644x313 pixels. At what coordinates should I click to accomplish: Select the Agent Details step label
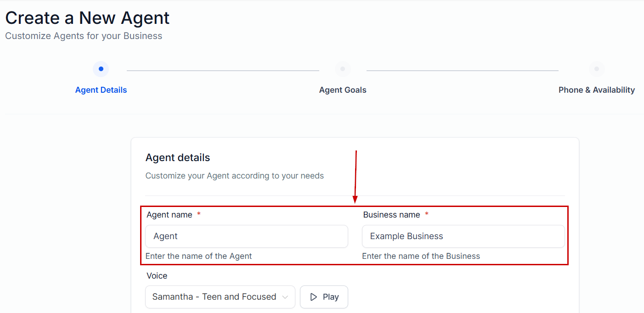click(x=101, y=90)
